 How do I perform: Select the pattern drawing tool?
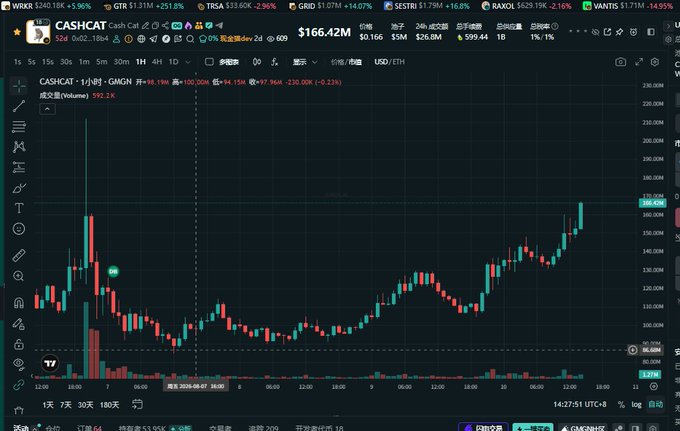coord(19,147)
